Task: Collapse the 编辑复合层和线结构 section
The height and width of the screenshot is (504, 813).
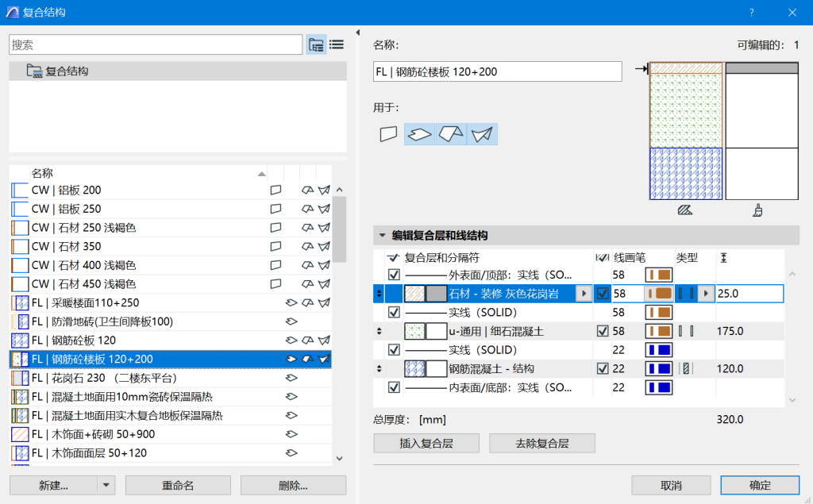Action: pos(382,236)
